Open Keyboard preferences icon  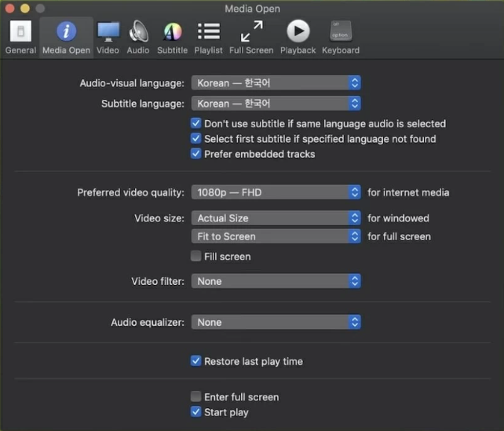click(x=340, y=37)
